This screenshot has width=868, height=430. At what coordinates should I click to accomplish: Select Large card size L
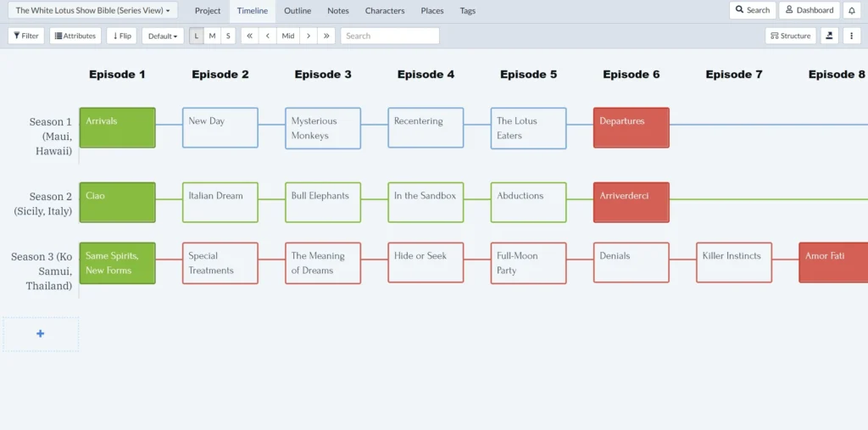pos(197,36)
